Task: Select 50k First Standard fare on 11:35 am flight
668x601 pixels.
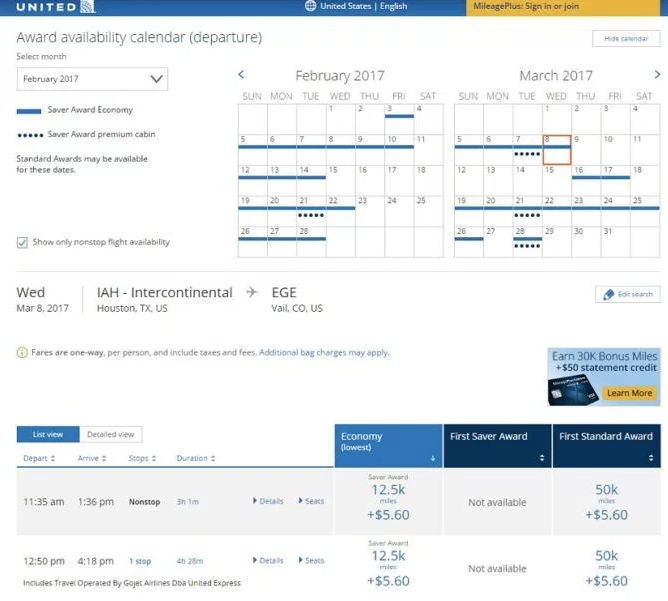Action: [606, 502]
